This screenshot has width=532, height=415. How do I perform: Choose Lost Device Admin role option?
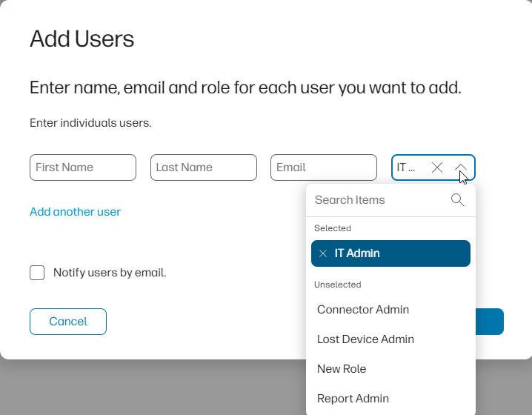pos(365,339)
